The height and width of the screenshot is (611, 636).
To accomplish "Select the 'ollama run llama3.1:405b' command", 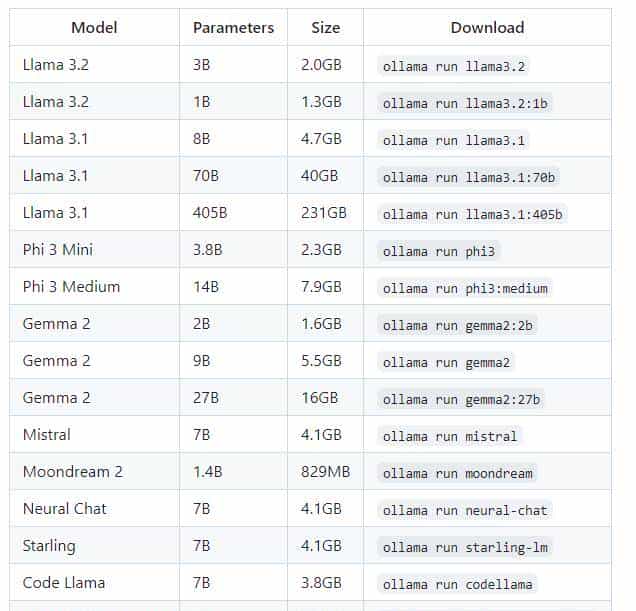I will (472, 214).
